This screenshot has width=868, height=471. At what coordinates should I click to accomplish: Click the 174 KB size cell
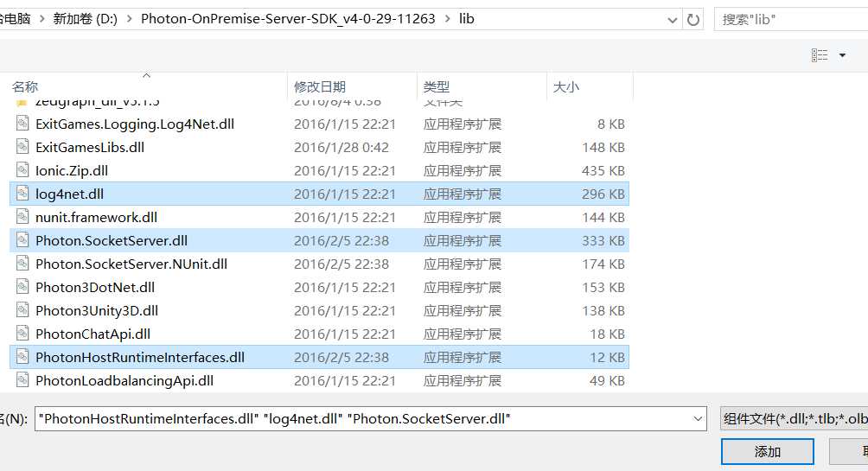point(603,264)
